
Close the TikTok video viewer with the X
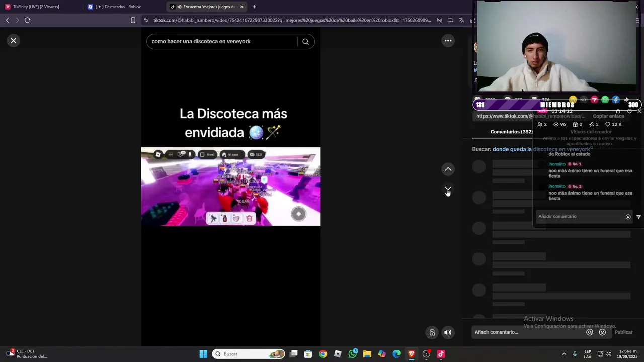click(x=14, y=41)
